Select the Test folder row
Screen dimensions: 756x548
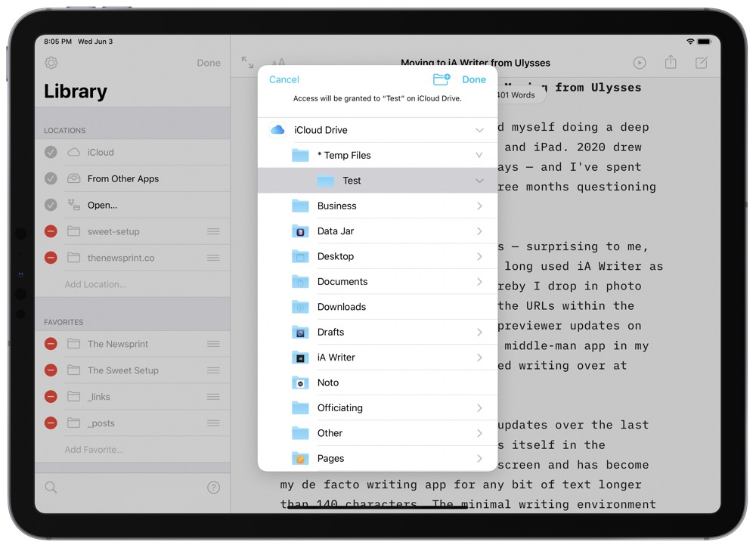(x=377, y=181)
